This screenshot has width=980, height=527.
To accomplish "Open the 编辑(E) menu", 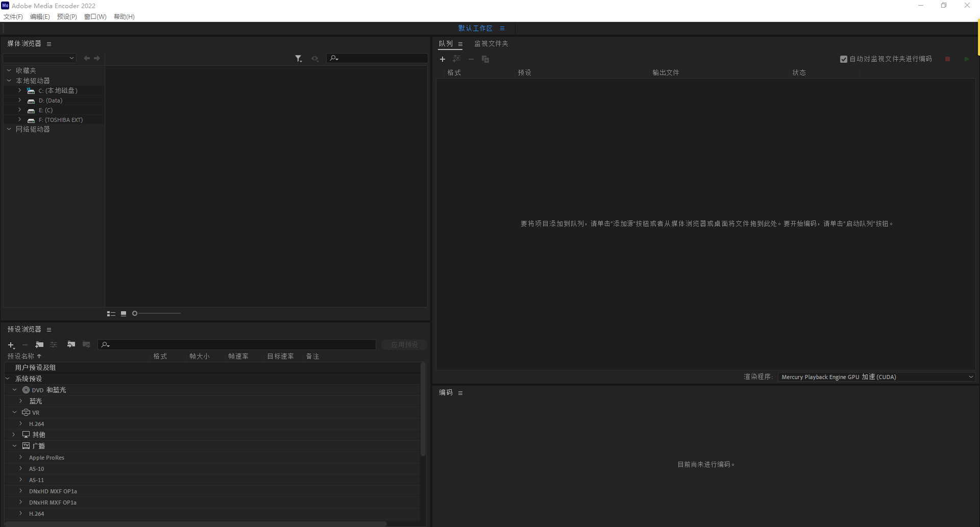I will point(40,17).
